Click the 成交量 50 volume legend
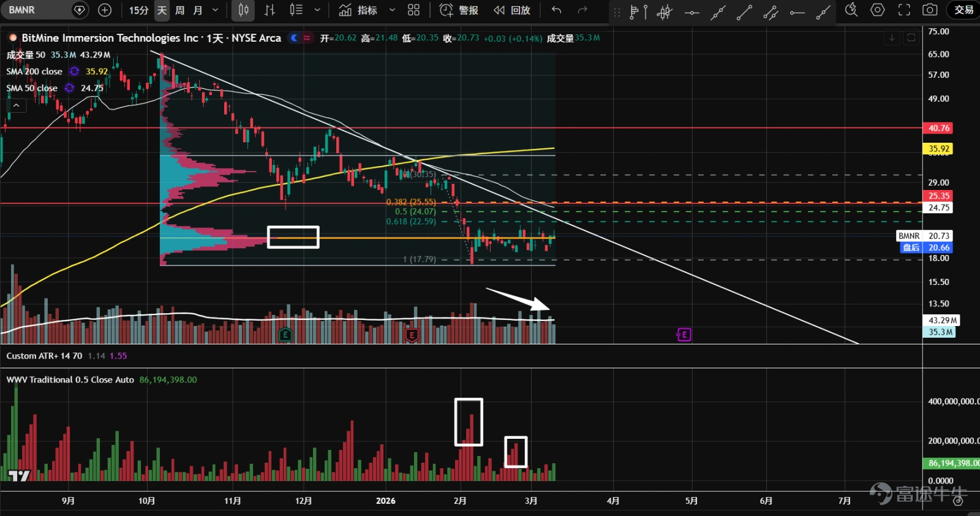 [x=26, y=55]
